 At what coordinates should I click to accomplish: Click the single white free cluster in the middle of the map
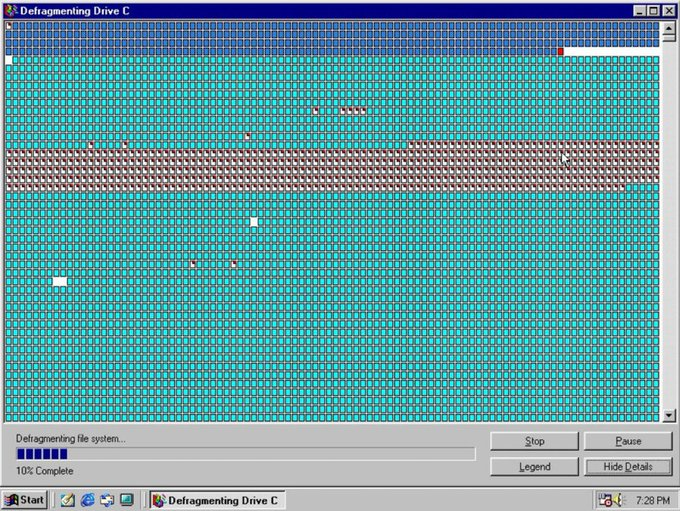[x=254, y=222]
